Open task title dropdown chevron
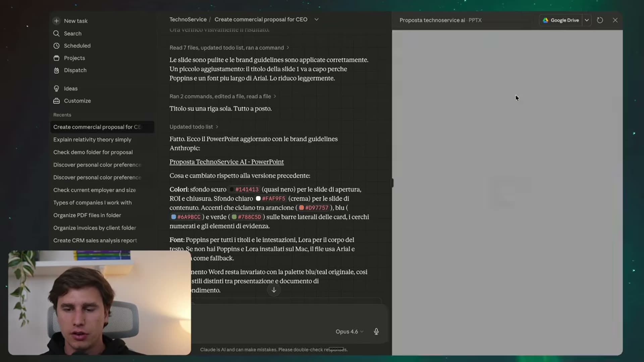 click(x=316, y=19)
